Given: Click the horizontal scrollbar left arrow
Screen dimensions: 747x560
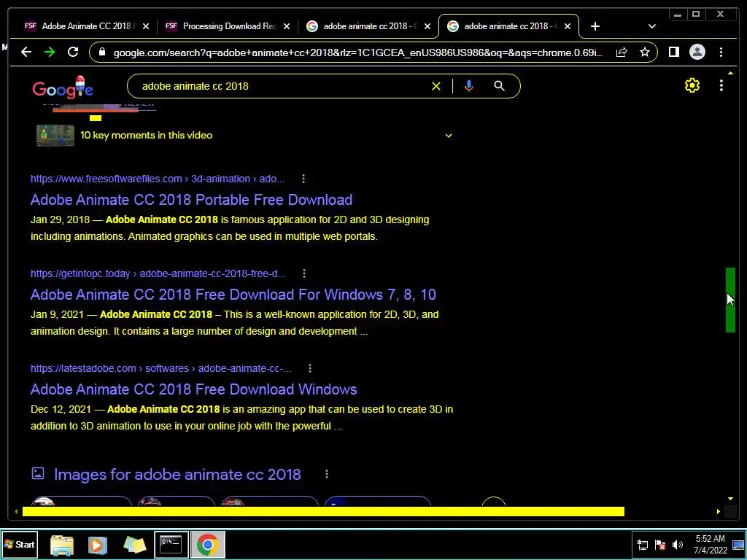Looking at the screenshot, I should 16,511.
